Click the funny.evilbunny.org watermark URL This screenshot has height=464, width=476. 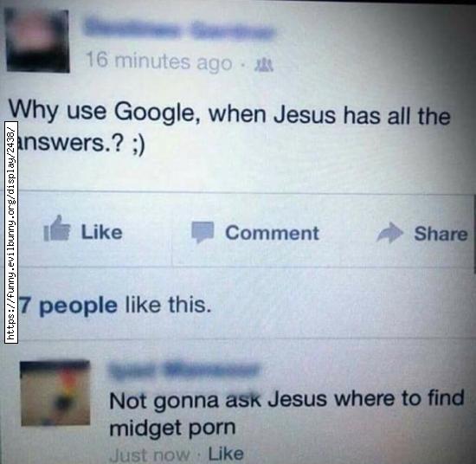click(x=11, y=232)
